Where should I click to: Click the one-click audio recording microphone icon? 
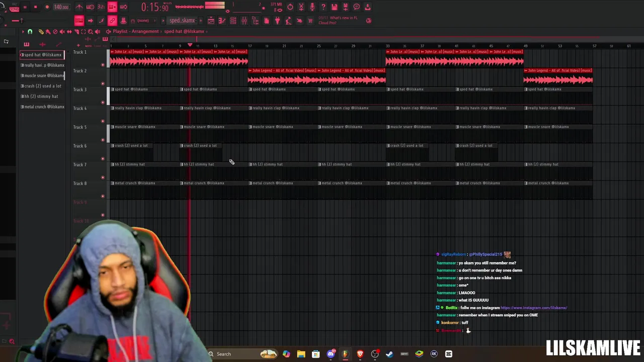coord(312,7)
